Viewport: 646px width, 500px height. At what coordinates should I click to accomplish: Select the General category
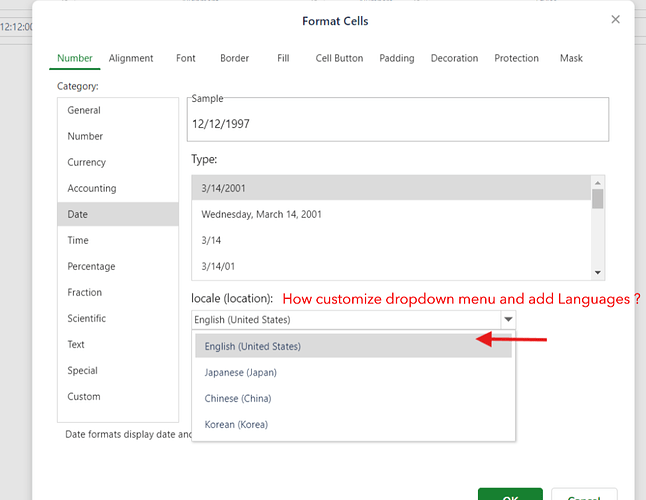pos(118,110)
